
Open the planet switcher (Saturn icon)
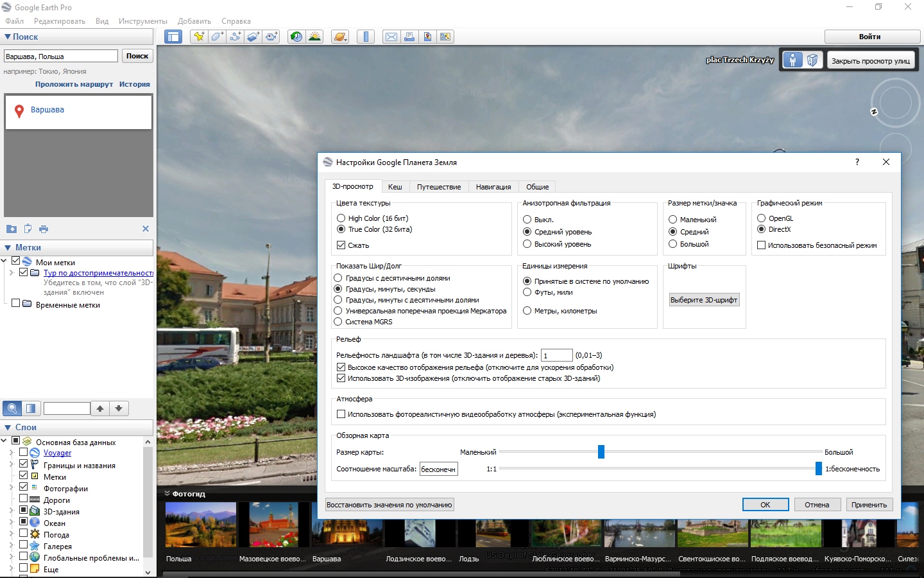(341, 37)
